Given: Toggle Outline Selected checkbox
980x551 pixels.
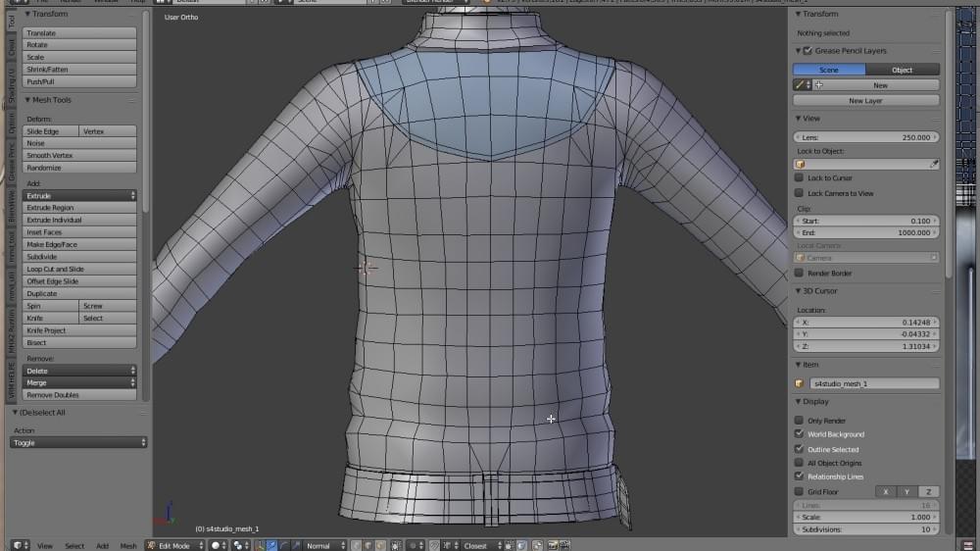Looking at the screenshot, I should (799, 449).
